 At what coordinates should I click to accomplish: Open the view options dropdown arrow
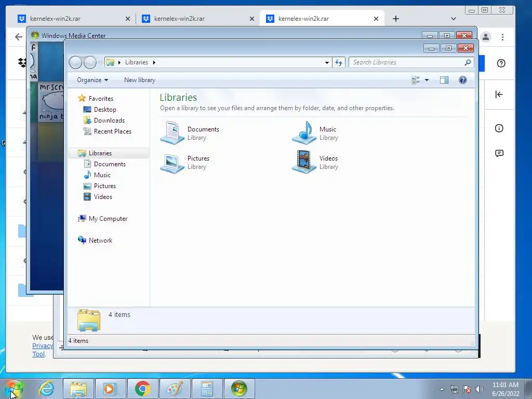pyautogui.click(x=427, y=80)
